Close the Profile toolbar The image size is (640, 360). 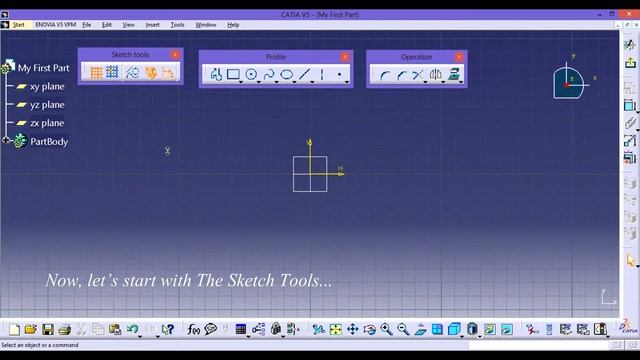click(x=345, y=57)
